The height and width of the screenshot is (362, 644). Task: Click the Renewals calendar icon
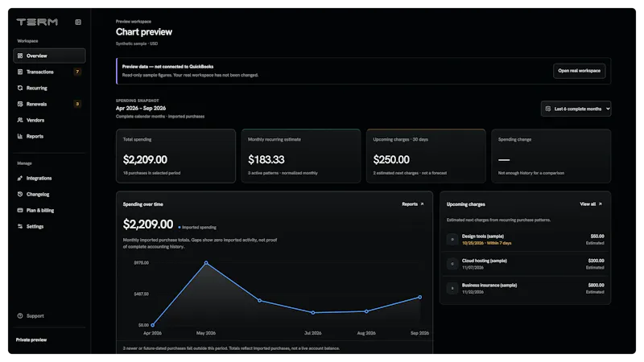(20, 104)
